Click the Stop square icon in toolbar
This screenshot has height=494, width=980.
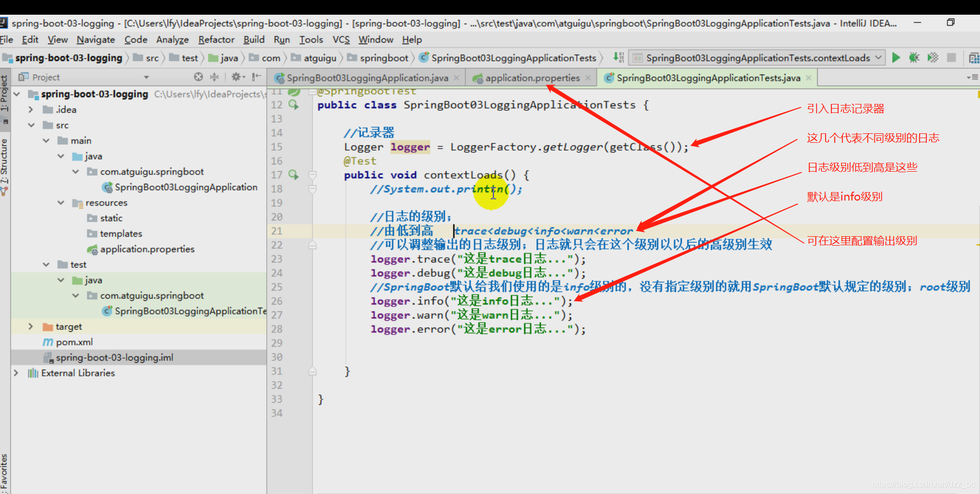pyautogui.click(x=951, y=58)
